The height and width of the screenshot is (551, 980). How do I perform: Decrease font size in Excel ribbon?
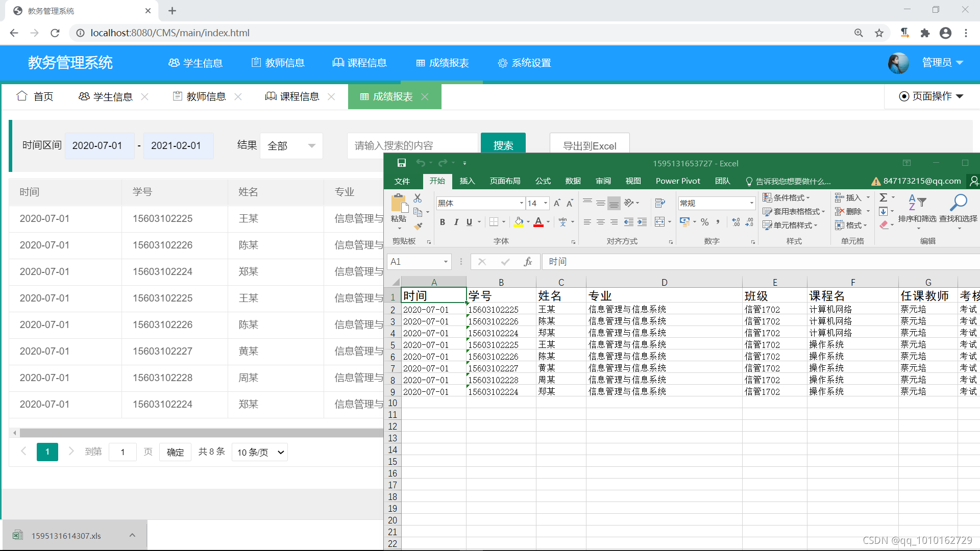coord(570,203)
